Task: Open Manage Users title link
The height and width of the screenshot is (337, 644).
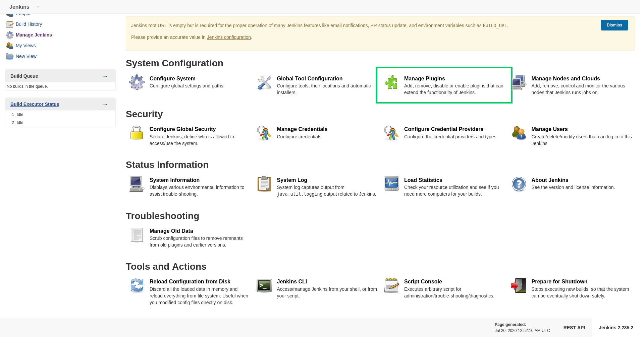Action: (549, 129)
